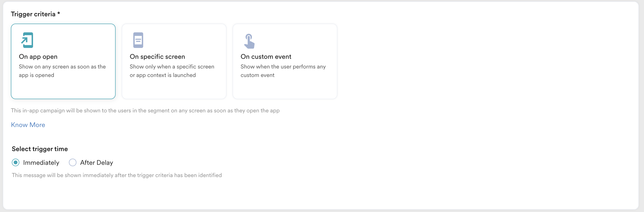Click "Show only when a specific screen" description

tap(172, 71)
